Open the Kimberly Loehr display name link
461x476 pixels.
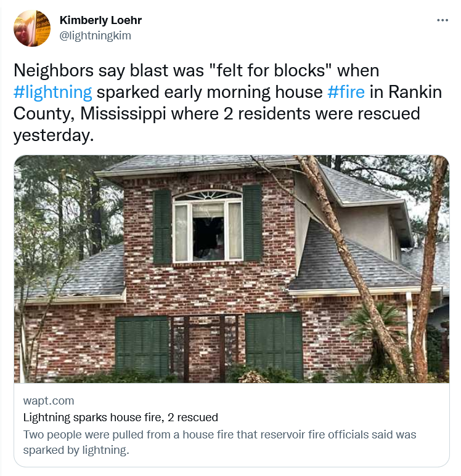point(100,20)
